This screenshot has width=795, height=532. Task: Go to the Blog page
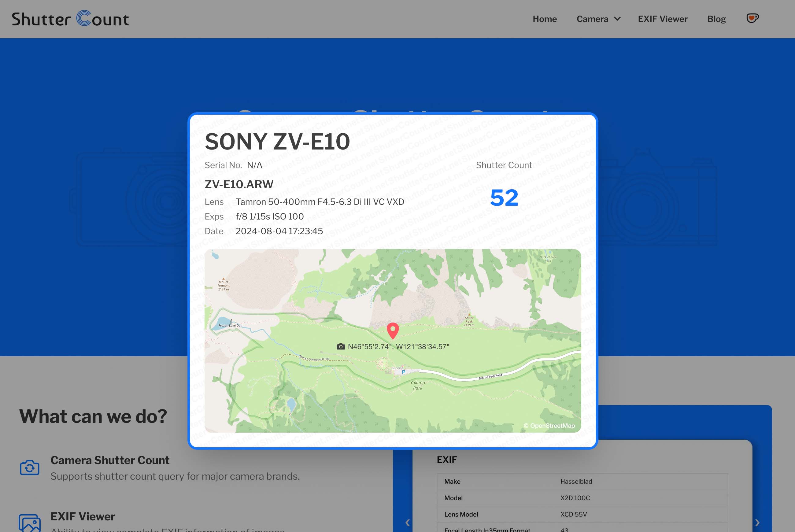click(x=716, y=19)
